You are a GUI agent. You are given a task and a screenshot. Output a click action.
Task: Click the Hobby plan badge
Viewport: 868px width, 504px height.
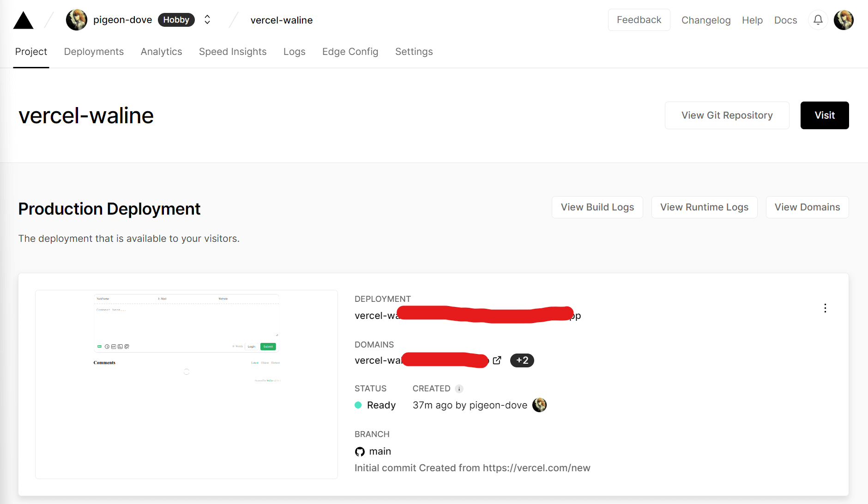(176, 20)
